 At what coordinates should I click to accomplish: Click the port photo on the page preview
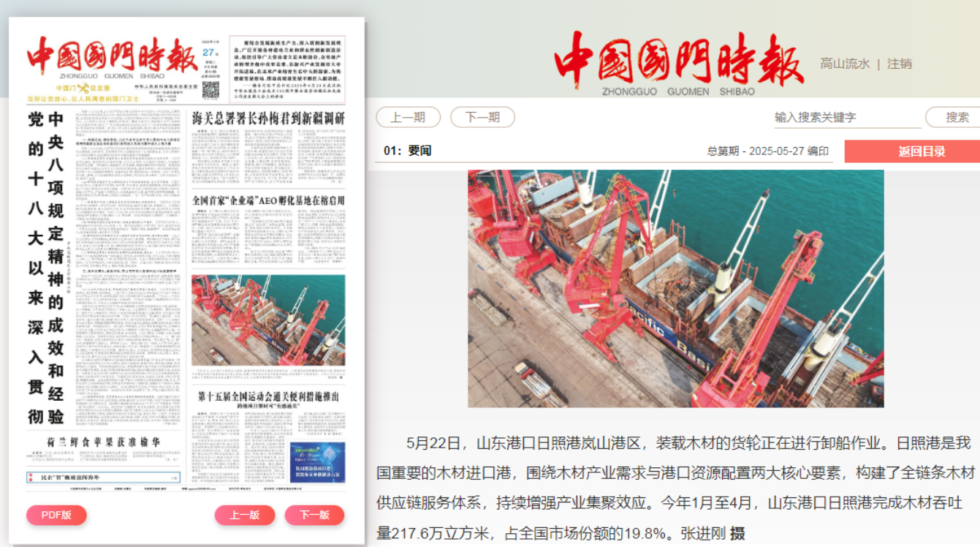pyautogui.click(x=269, y=320)
